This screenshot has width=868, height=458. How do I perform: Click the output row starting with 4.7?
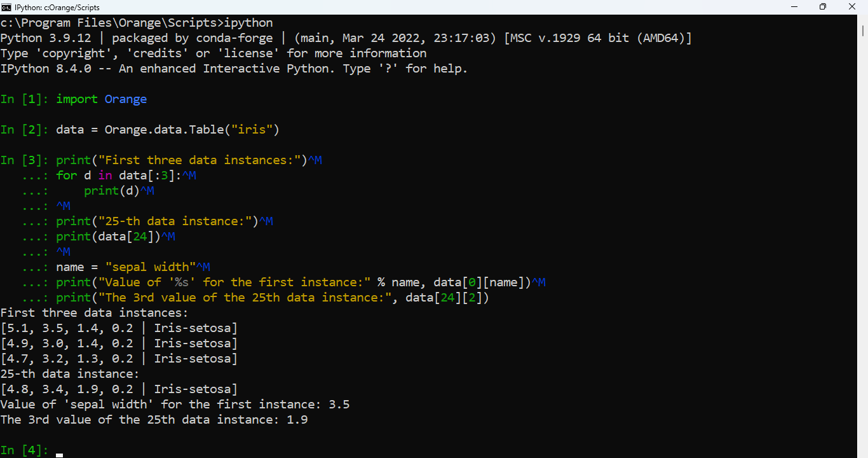tap(119, 359)
